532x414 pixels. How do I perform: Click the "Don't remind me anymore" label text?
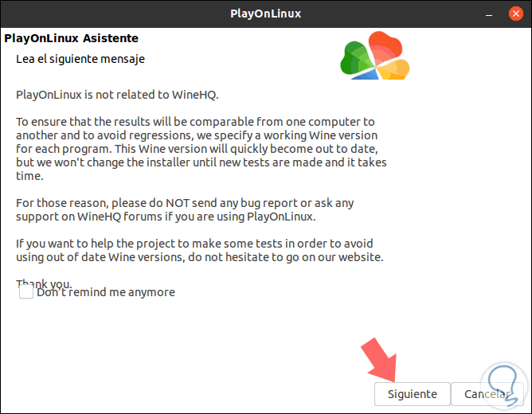click(106, 292)
